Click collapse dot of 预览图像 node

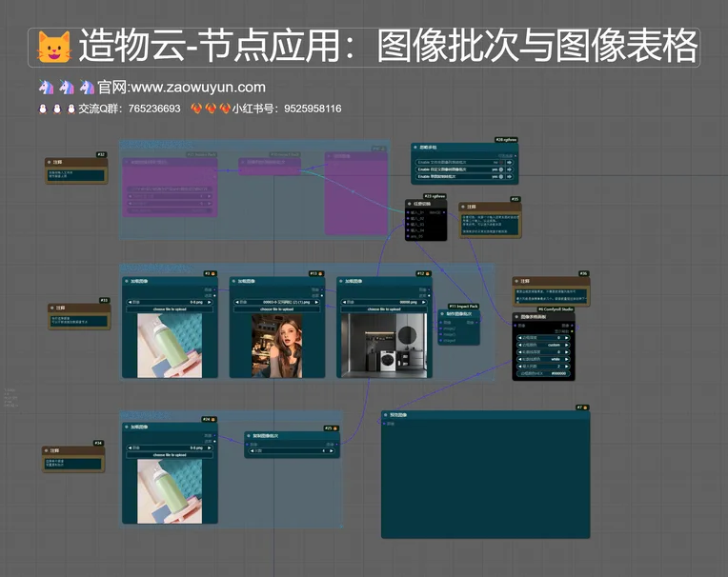tap(386, 415)
